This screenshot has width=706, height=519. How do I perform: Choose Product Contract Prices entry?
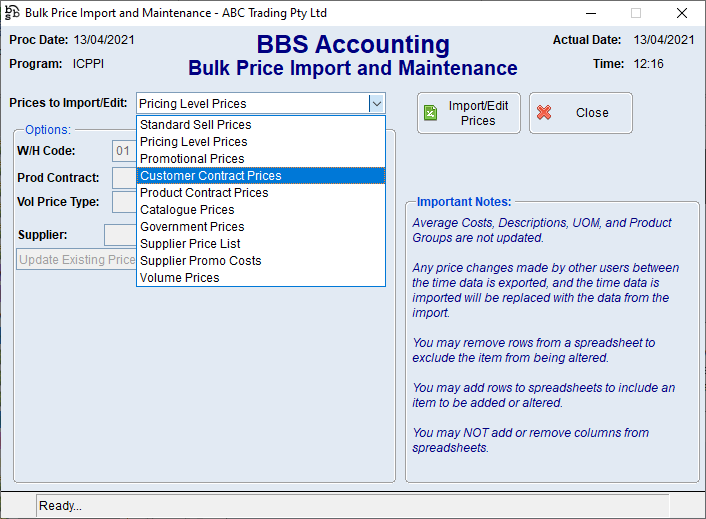pos(204,193)
